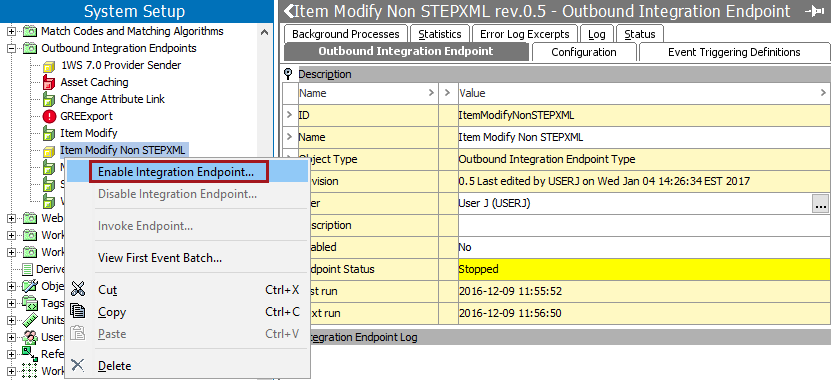Click the green Change Attribute Link icon
This screenshot has width=831, height=380.
coord(49,99)
